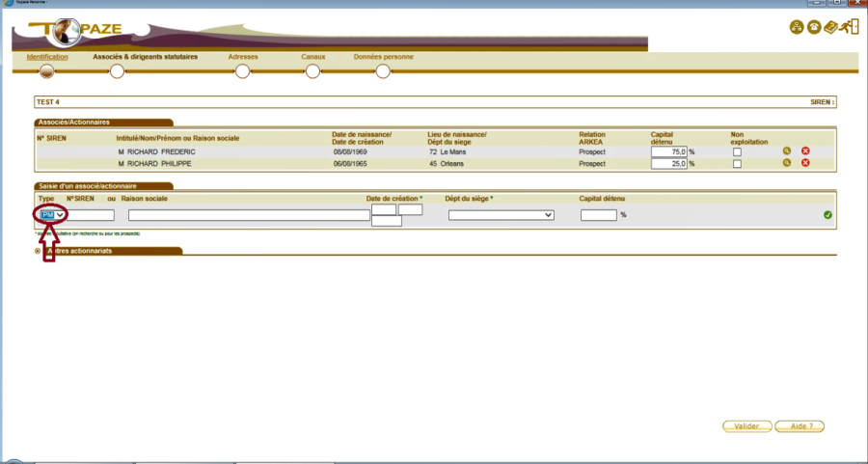The width and height of the screenshot is (868, 464).
Task: Click the telephone contact icon
Action: [813, 27]
